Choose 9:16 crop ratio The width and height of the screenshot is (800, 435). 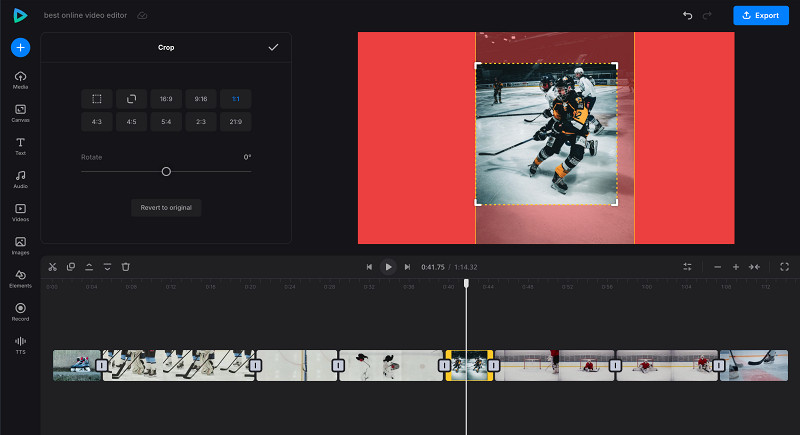coord(201,99)
